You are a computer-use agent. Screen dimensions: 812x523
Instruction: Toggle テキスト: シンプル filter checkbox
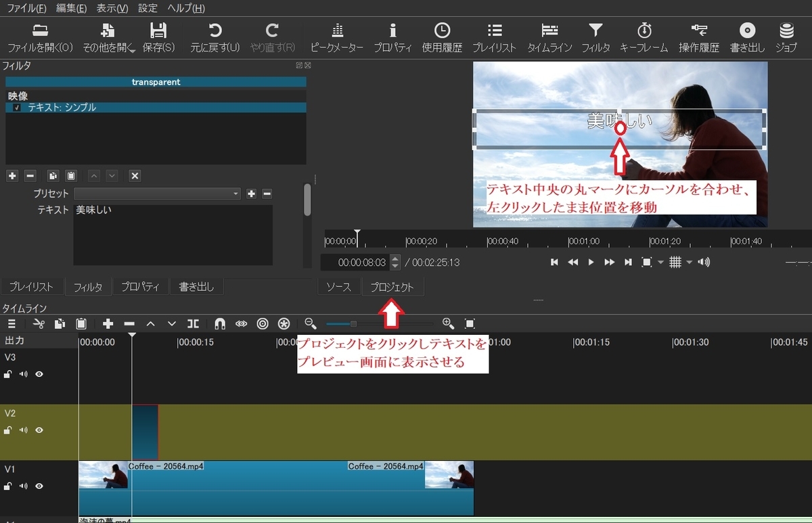click(x=17, y=108)
